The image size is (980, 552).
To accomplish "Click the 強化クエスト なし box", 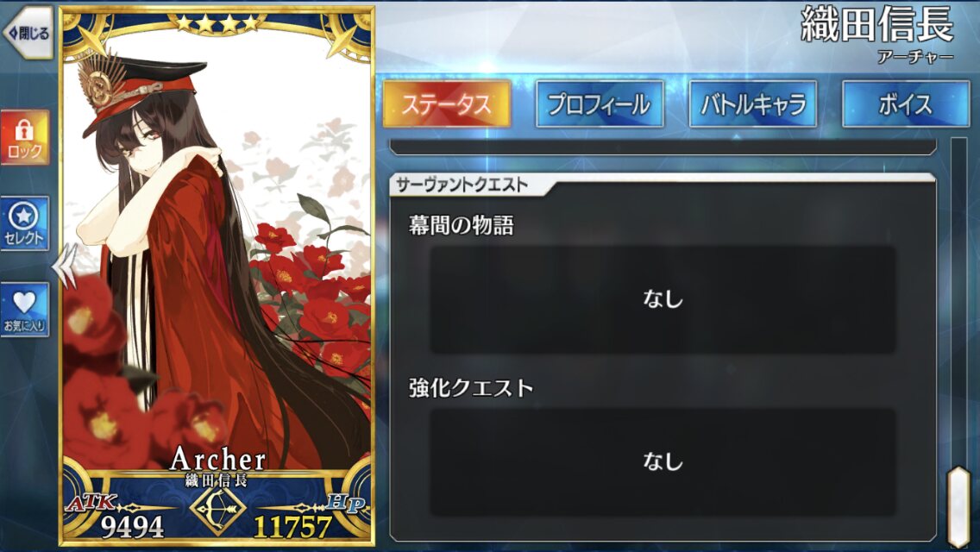I will [663, 462].
